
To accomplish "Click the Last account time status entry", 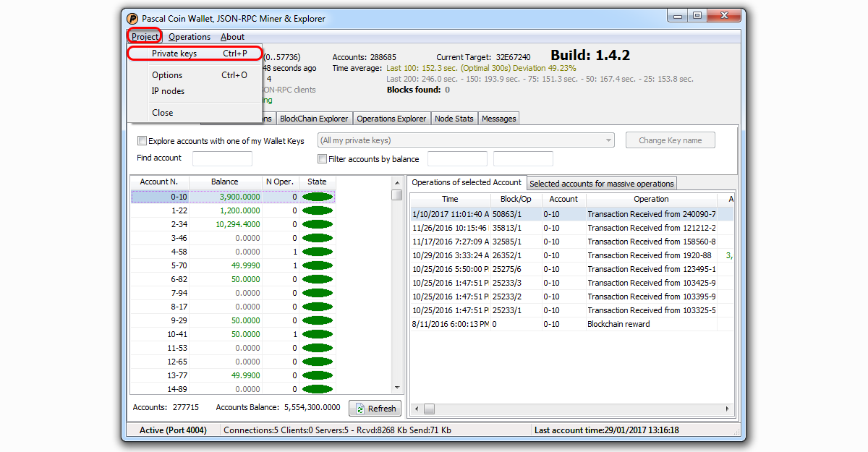I will pos(606,430).
